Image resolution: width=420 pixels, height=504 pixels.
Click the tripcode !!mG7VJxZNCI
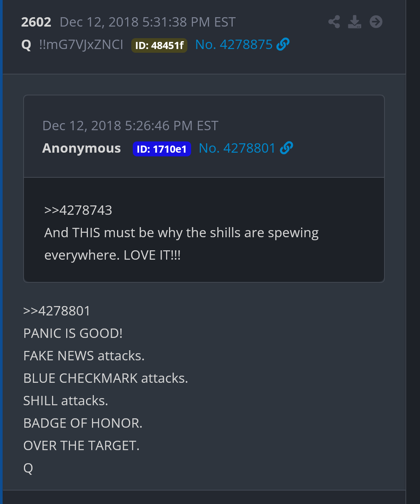pyautogui.click(x=81, y=45)
